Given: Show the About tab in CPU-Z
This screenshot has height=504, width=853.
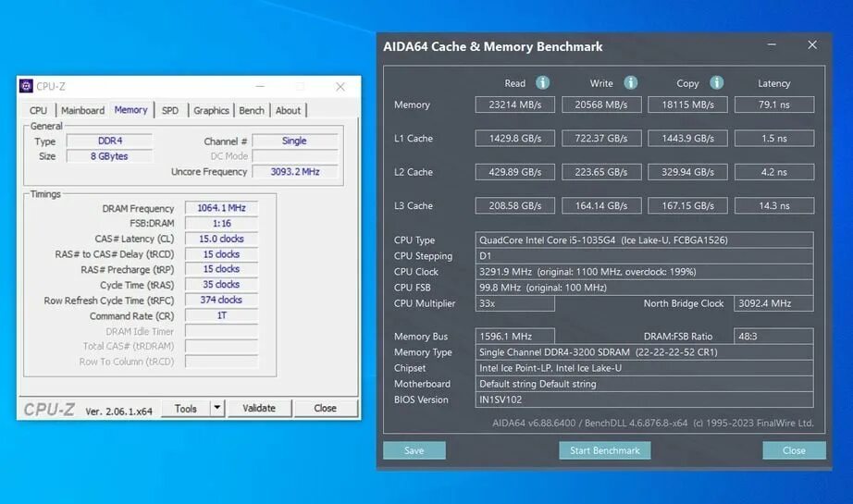Looking at the screenshot, I should point(288,110).
